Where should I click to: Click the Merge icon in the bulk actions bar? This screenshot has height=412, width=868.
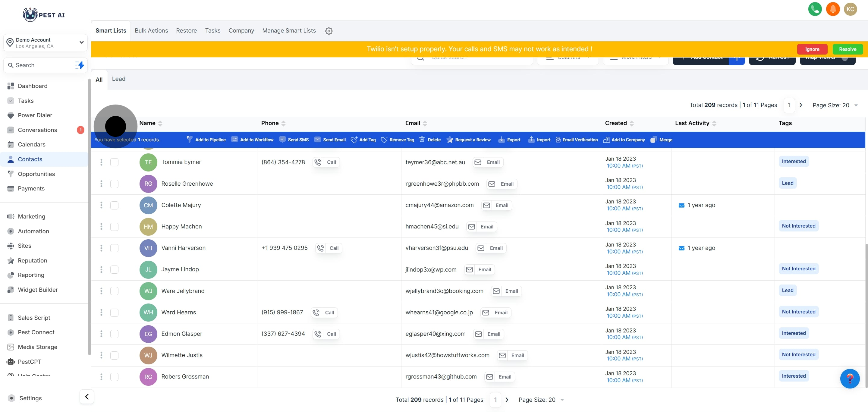653,140
